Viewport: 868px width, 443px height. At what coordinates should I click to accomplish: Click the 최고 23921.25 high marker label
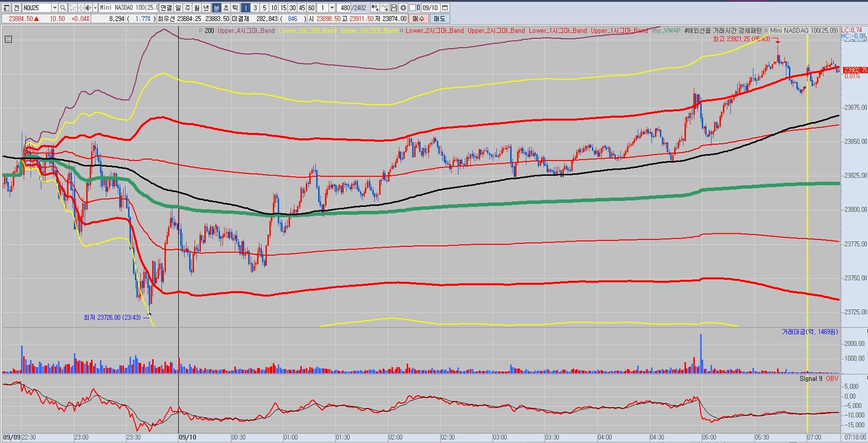(x=741, y=39)
